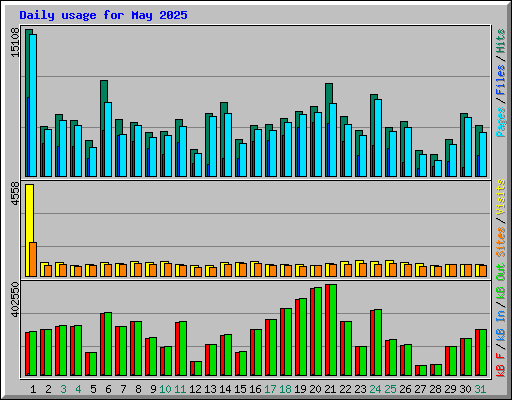The height and width of the screenshot is (400, 512).
Task: Click the "kB F" legend text
Action: (x=500, y=364)
